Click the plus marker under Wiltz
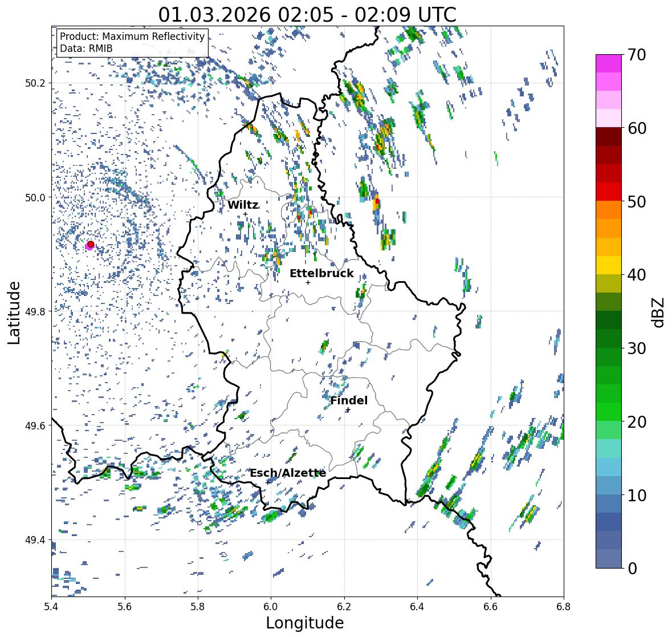This screenshot has height=637, width=672. point(245,214)
